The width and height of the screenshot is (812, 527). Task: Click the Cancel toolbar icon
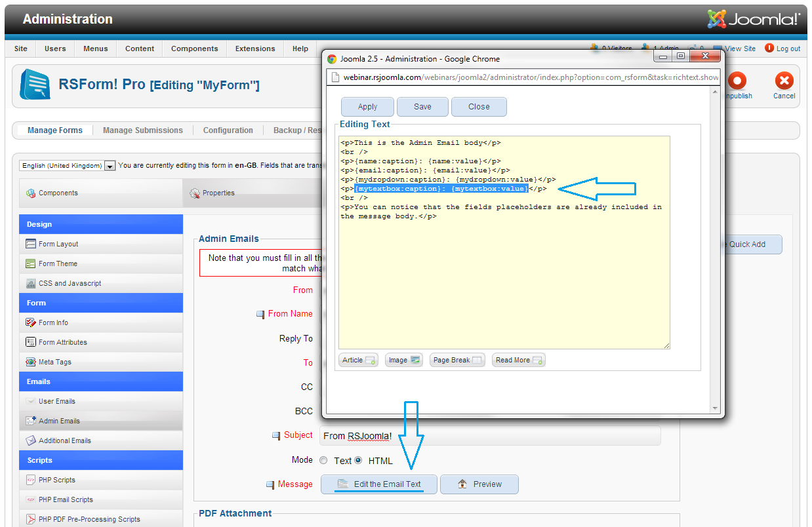tap(784, 81)
